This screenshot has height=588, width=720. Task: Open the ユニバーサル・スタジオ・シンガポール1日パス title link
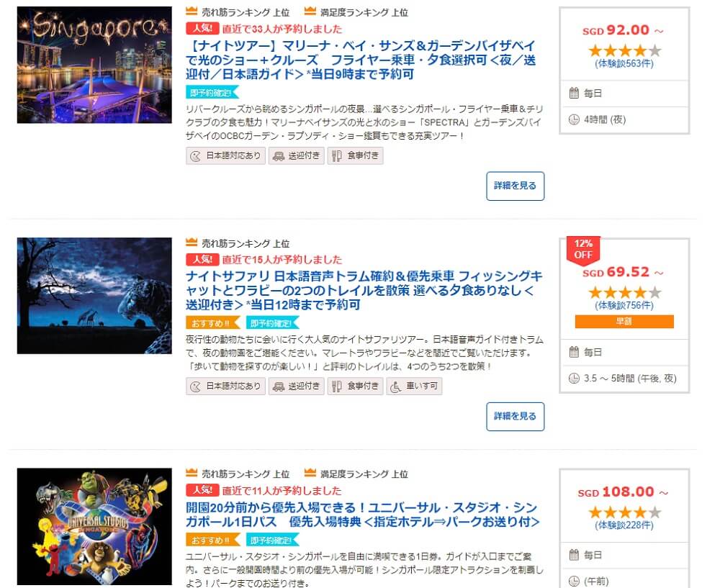[x=362, y=515]
